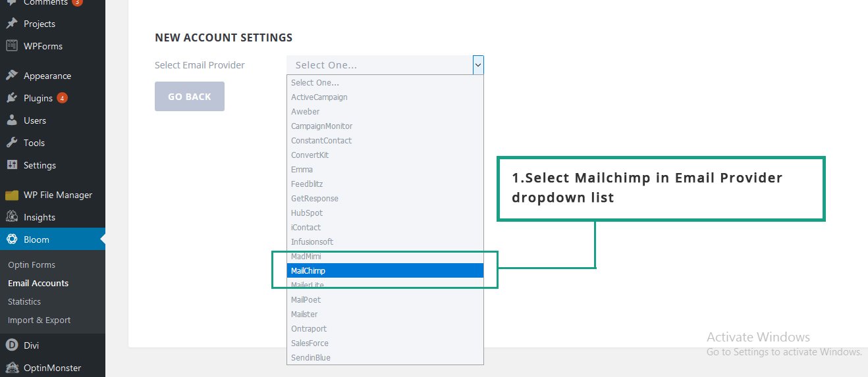Choose Emma from the provider list
The image size is (868, 377).
[x=385, y=169]
